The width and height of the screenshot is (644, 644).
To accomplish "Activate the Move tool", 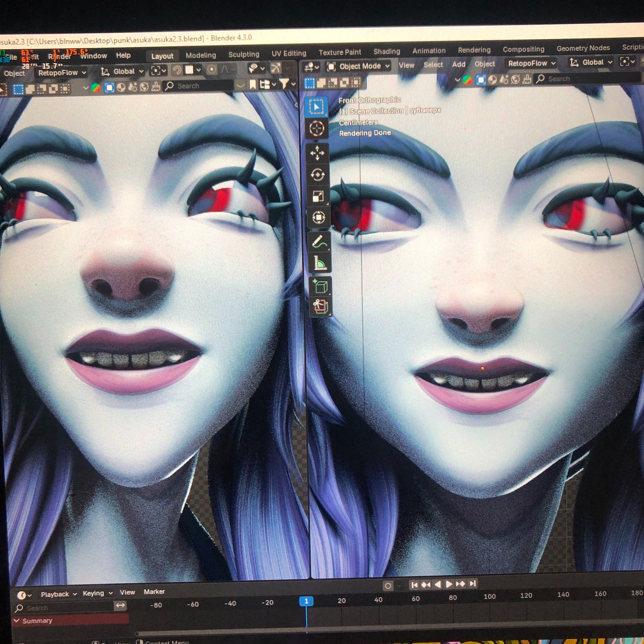I will coord(317,153).
